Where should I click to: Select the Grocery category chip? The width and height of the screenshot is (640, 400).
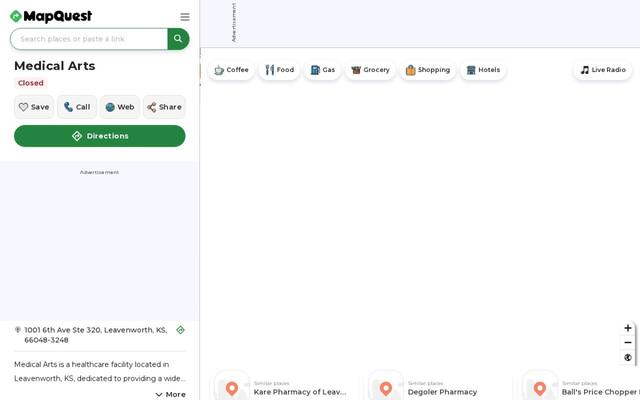(x=370, y=70)
